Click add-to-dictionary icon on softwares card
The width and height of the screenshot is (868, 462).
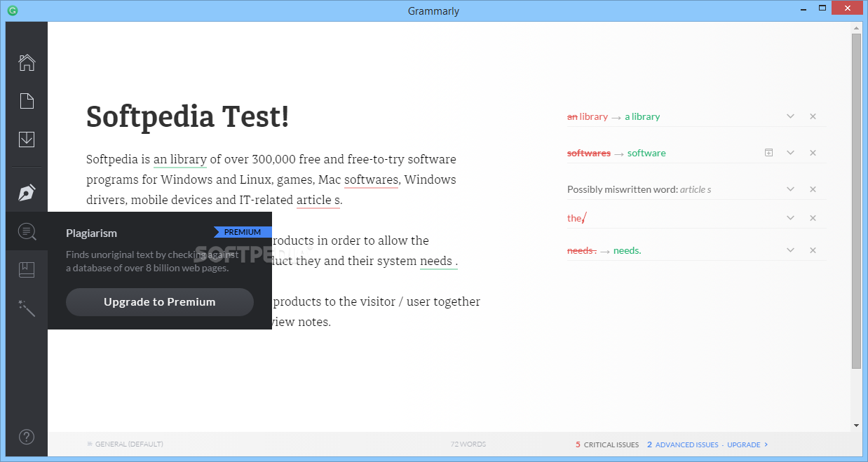tap(768, 153)
